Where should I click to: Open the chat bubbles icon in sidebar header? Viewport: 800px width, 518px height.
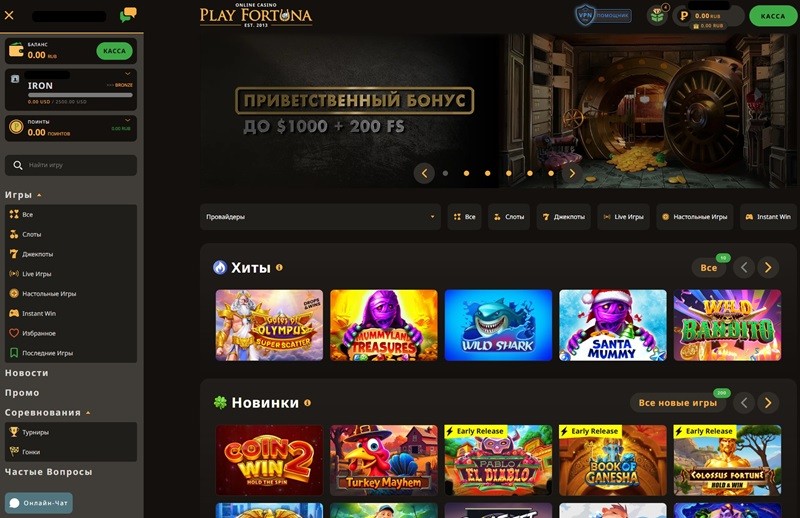[128, 15]
